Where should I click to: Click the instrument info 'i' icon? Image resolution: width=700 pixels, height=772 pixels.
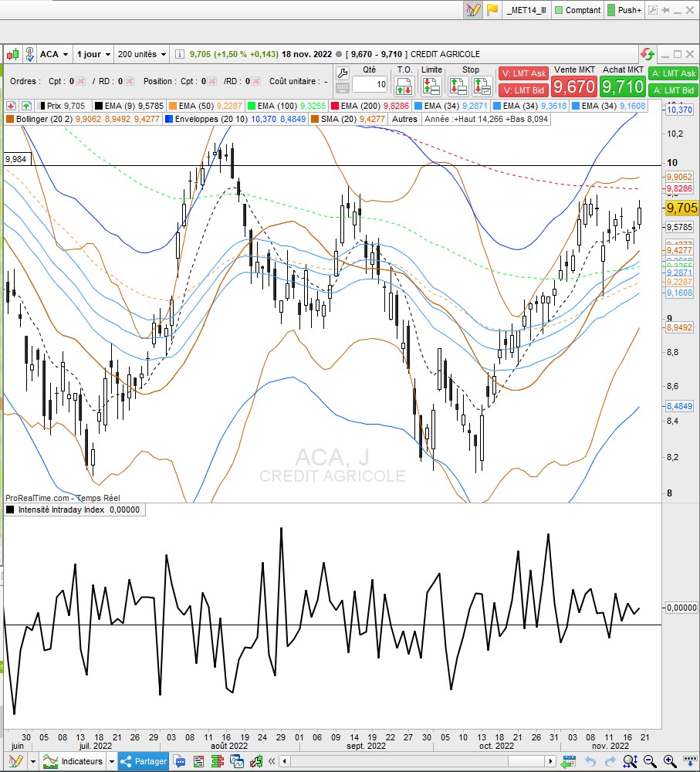pos(180,54)
